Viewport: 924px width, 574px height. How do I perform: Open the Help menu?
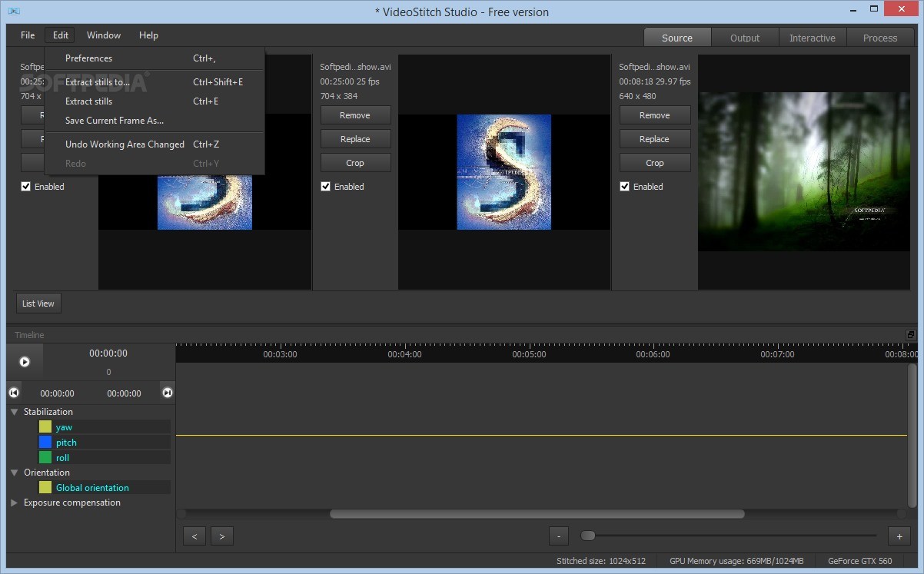tap(148, 35)
